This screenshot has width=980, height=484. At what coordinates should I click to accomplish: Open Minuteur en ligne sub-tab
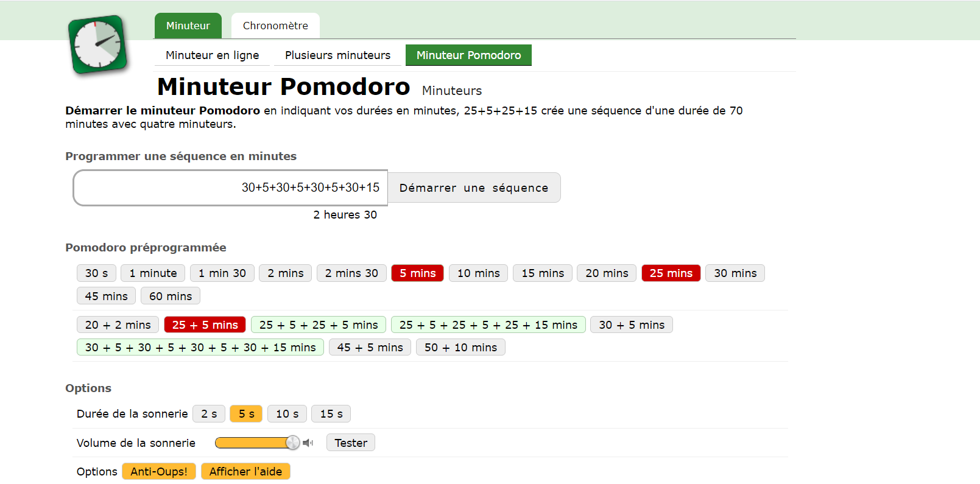212,55
